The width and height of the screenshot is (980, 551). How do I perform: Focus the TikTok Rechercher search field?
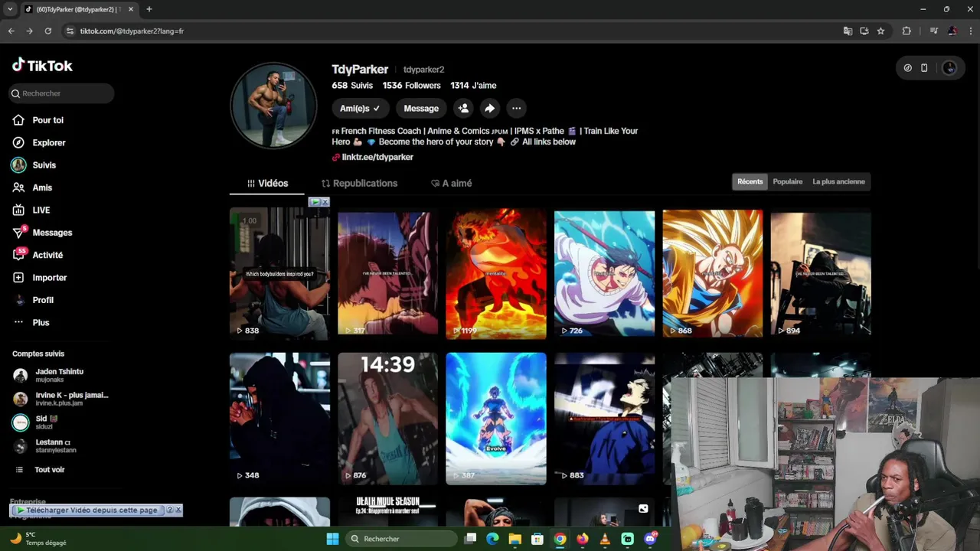point(62,93)
